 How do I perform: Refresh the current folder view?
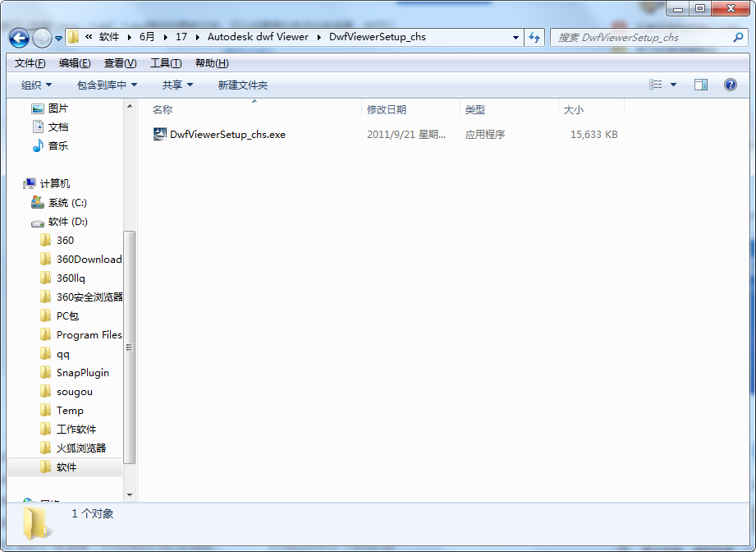point(534,37)
